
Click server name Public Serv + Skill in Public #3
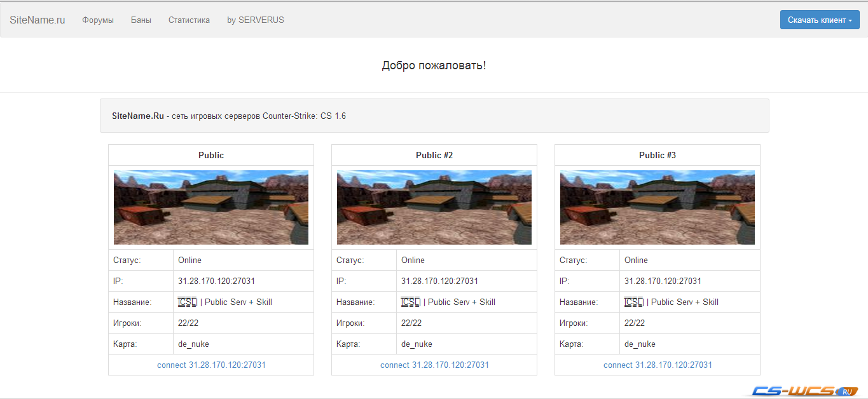672,302
